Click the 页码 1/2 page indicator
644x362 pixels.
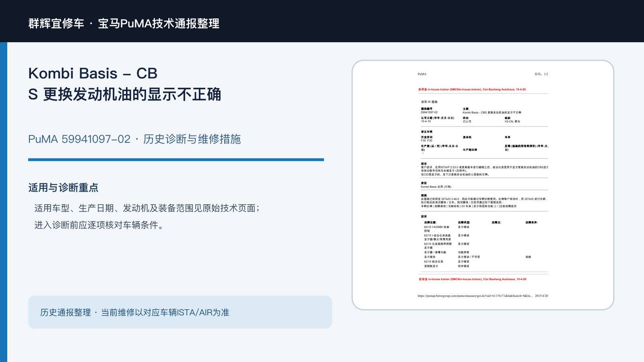pyautogui.click(x=541, y=74)
